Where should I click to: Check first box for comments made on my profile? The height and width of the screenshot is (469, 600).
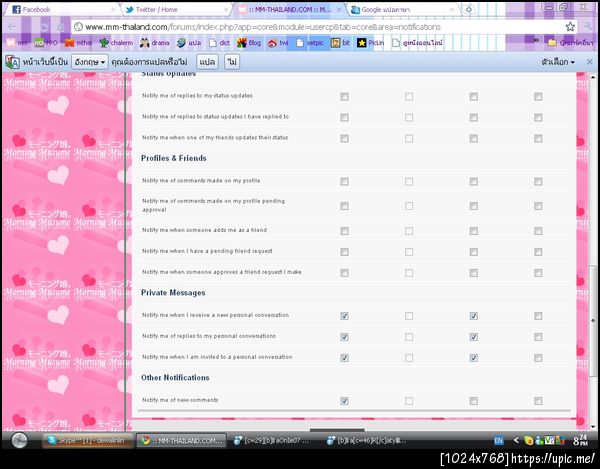click(344, 181)
